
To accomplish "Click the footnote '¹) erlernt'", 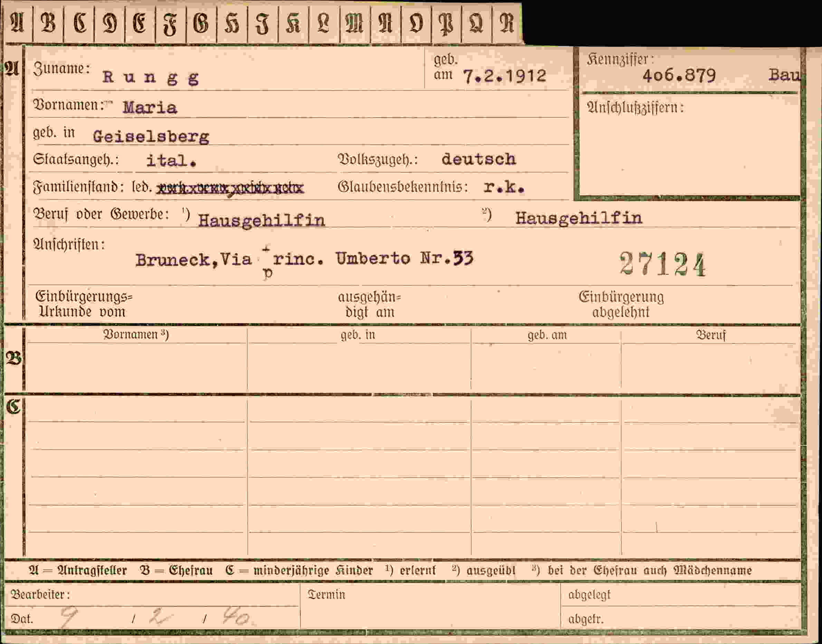I will 410,570.
